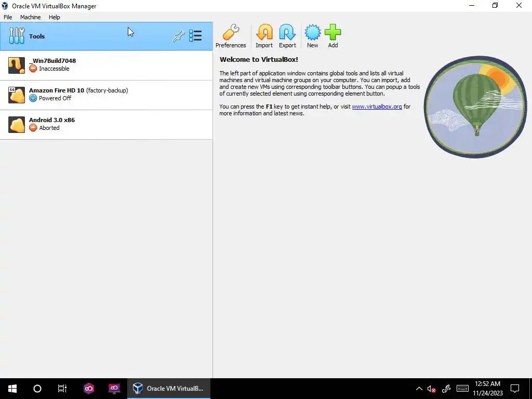Open Cortana circle on the taskbar
Viewport: 532px width, 399px height.
click(37, 389)
